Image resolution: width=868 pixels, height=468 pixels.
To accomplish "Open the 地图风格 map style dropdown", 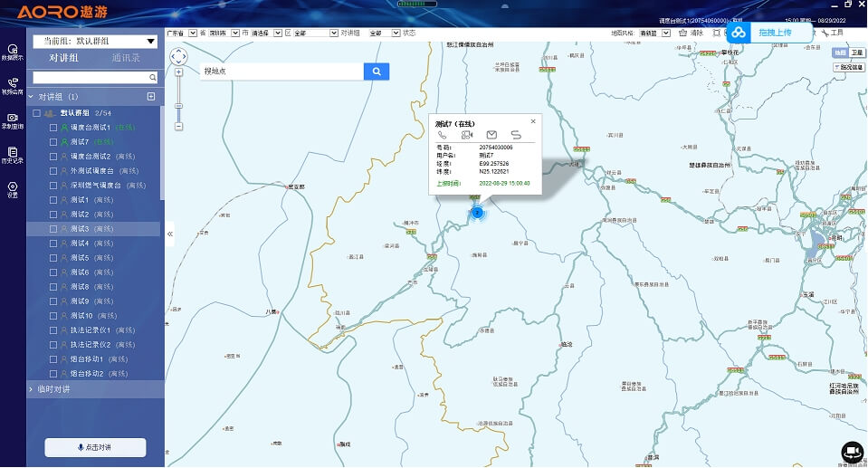I will (x=655, y=33).
